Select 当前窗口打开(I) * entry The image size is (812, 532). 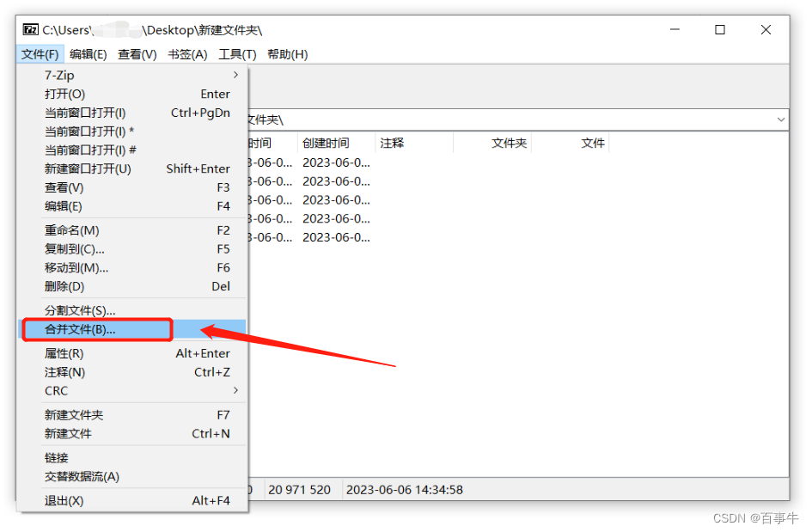click(132, 131)
